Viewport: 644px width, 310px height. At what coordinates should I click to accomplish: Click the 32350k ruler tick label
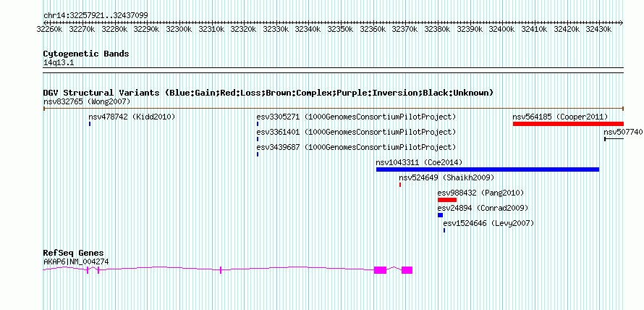coord(341,29)
